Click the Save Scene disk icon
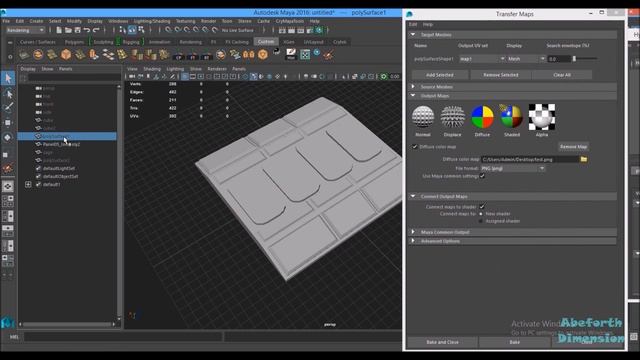The width and height of the screenshot is (640, 360). (x=78, y=30)
